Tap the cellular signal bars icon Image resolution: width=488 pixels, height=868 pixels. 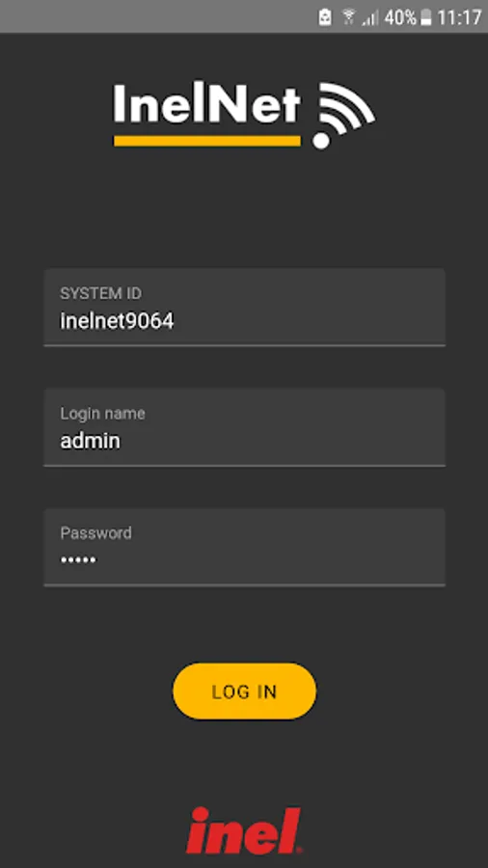(370, 17)
